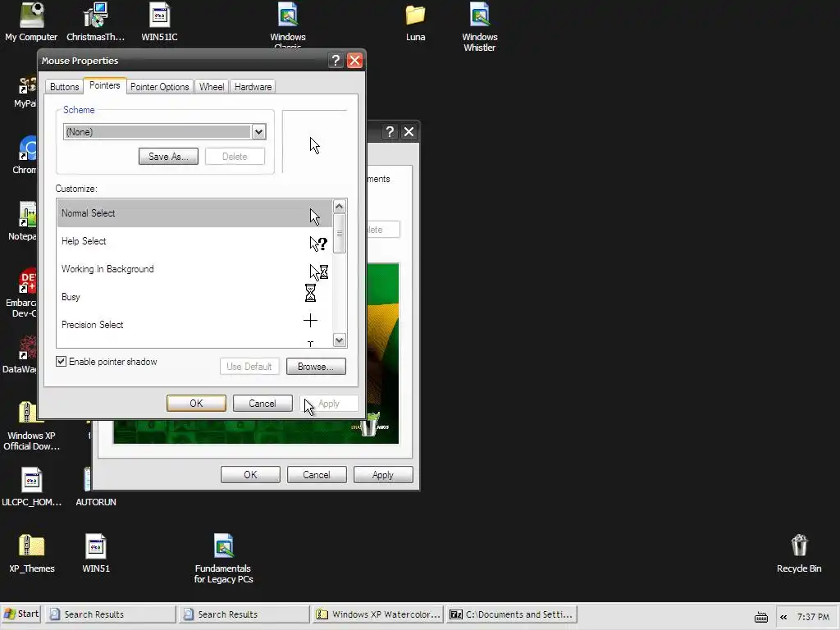Image resolution: width=840 pixels, height=630 pixels.
Task: Select the Notepad++ shortcut icon
Action: click(x=23, y=221)
